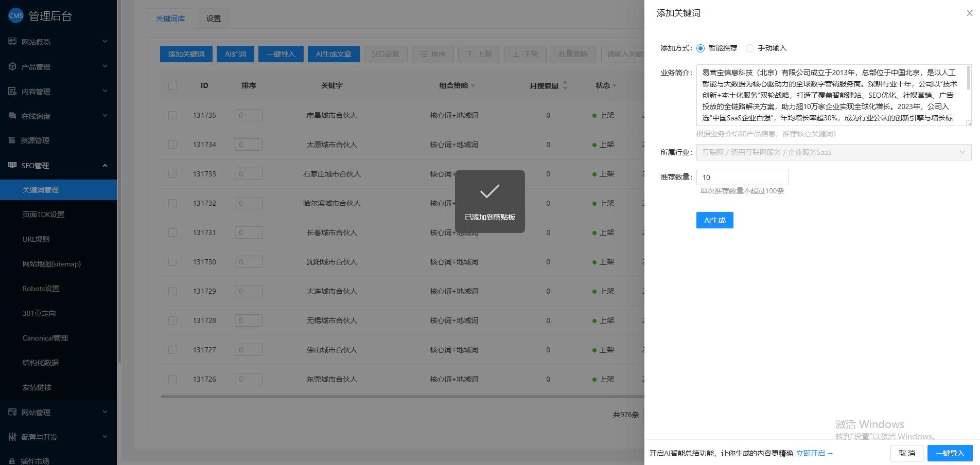980x465 pixels.
Task: Tick the checkbox for row 131735
Action: 172,115
